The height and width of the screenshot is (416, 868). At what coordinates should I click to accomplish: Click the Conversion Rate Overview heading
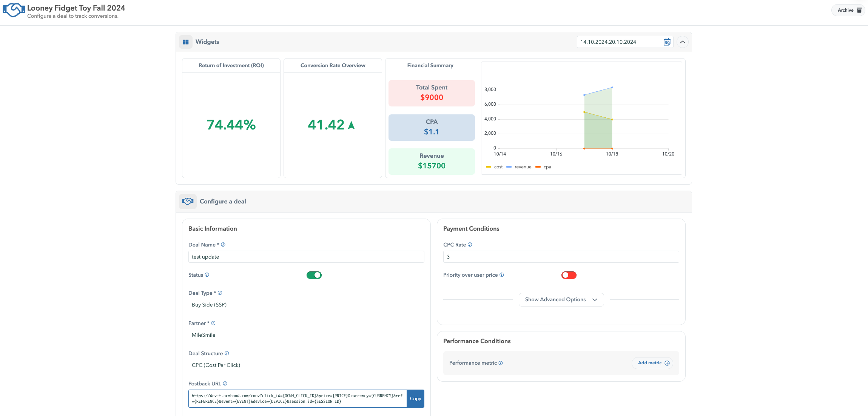click(333, 66)
